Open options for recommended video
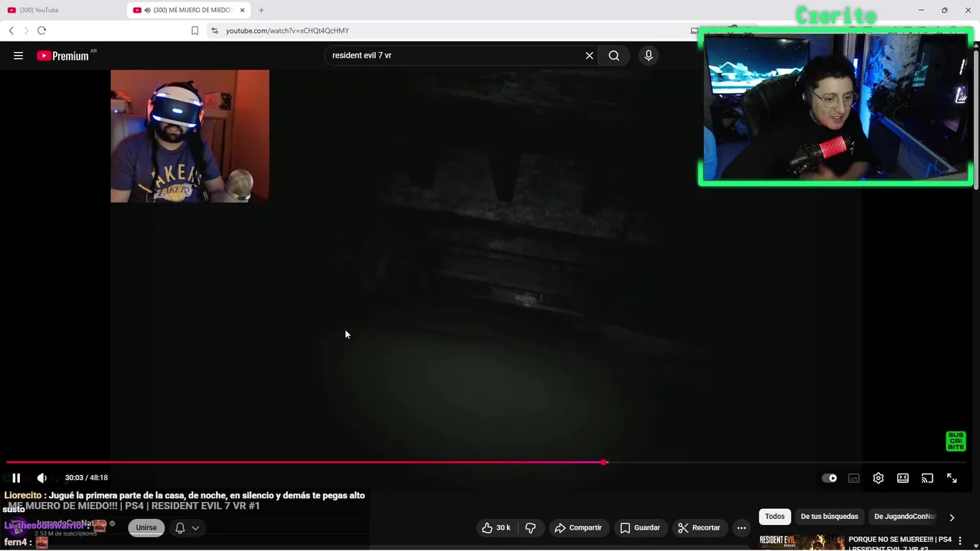 click(x=960, y=541)
